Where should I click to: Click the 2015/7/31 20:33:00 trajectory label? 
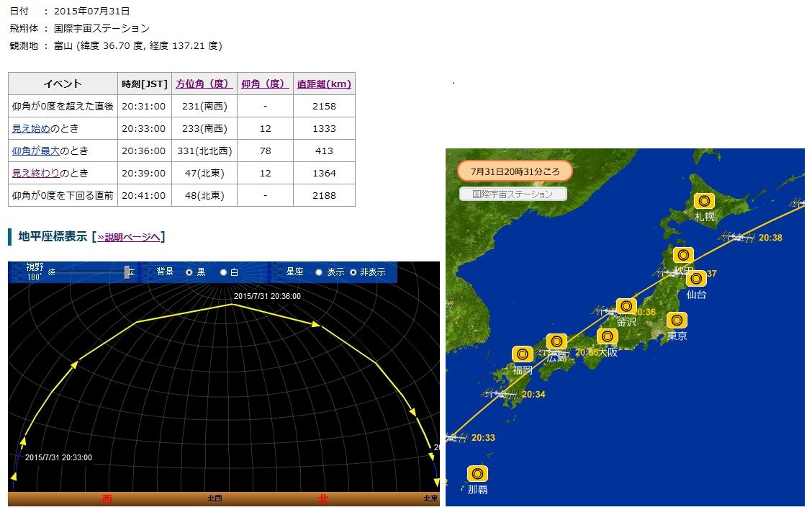point(58,457)
